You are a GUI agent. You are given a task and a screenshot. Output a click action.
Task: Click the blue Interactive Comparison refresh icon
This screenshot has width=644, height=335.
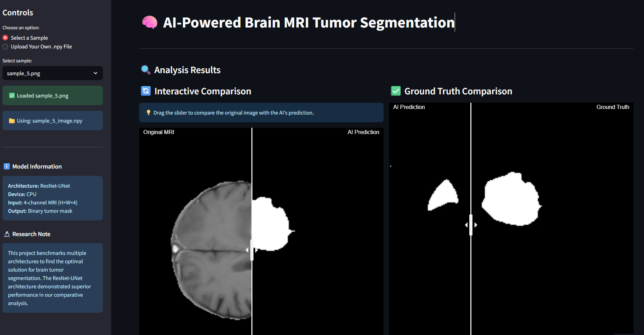click(x=146, y=91)
